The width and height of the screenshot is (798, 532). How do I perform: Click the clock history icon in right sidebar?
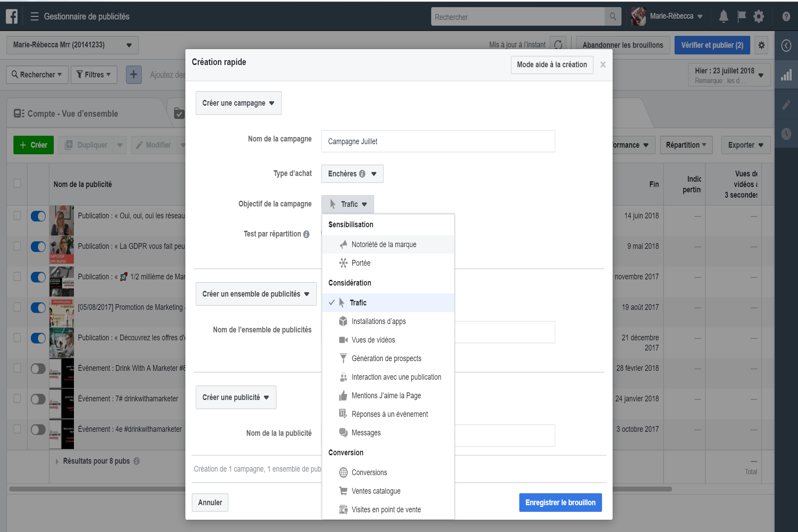[x=786, y=134]
